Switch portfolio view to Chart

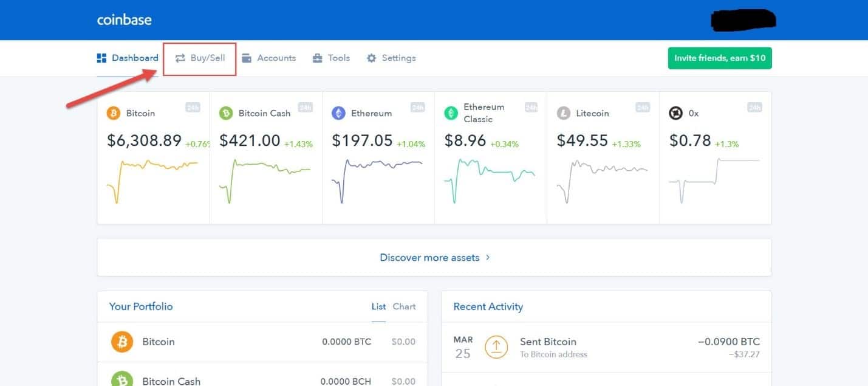coord(405,306)
